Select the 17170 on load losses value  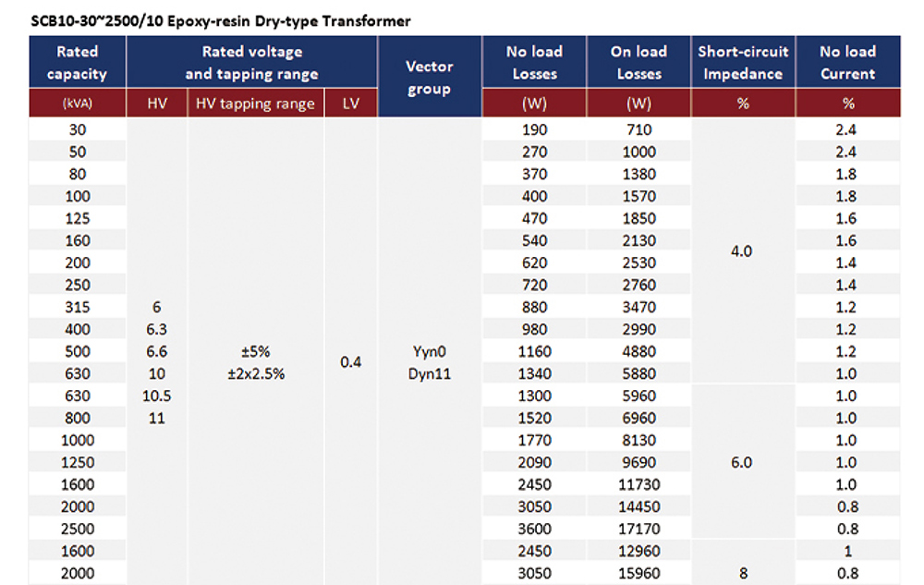click(638, 529)
